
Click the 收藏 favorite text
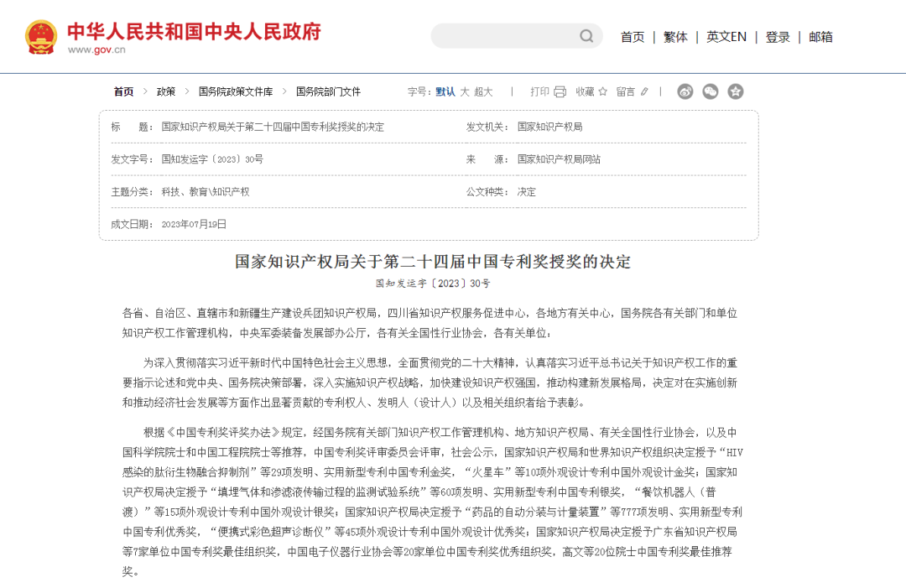pos(585,91)
